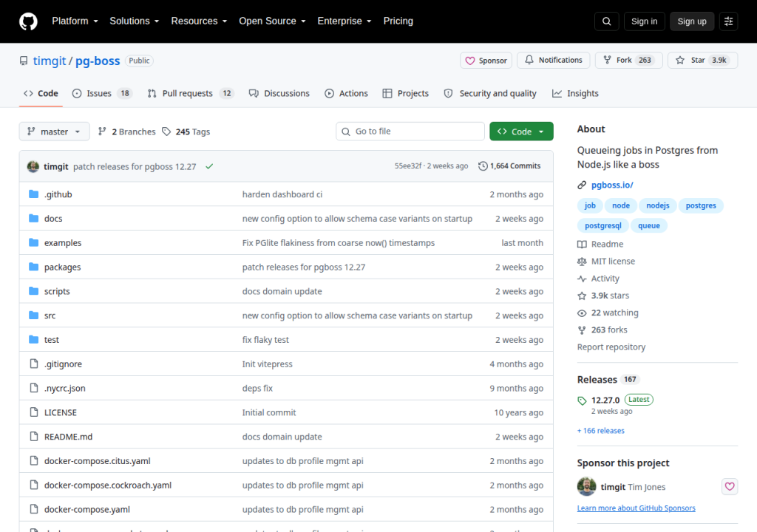The image size is (757, 532).
Task: Open the Projects tab
Action: pyautogui.click(x=406, y=94)
